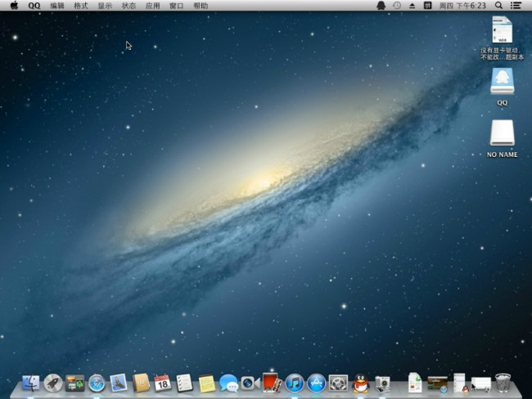Open the 编辑 menu
The width and height of the screenshot is (532, 399).
(57, 5)
